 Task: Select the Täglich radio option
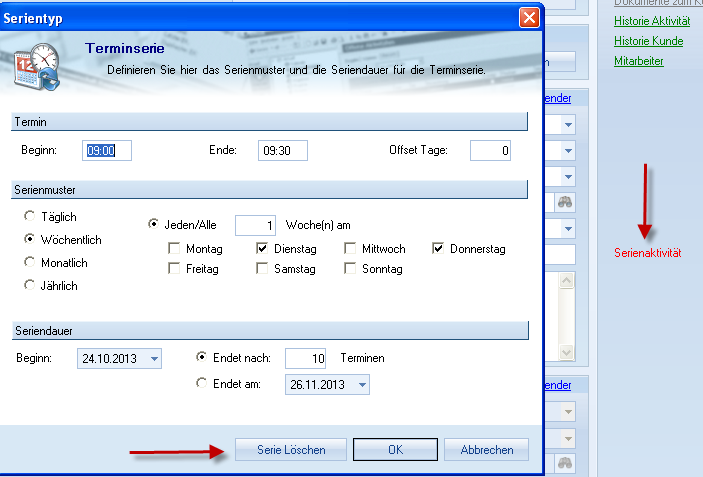[30, 217]
